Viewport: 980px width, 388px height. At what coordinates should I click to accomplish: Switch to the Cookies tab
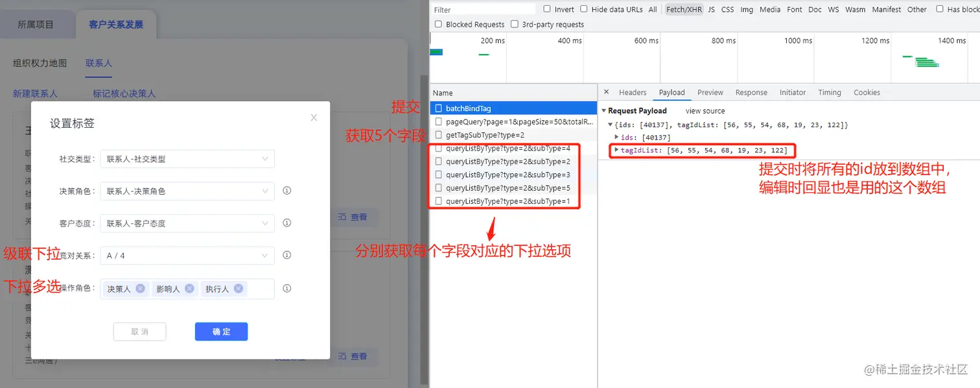click(x=867, y=92)
